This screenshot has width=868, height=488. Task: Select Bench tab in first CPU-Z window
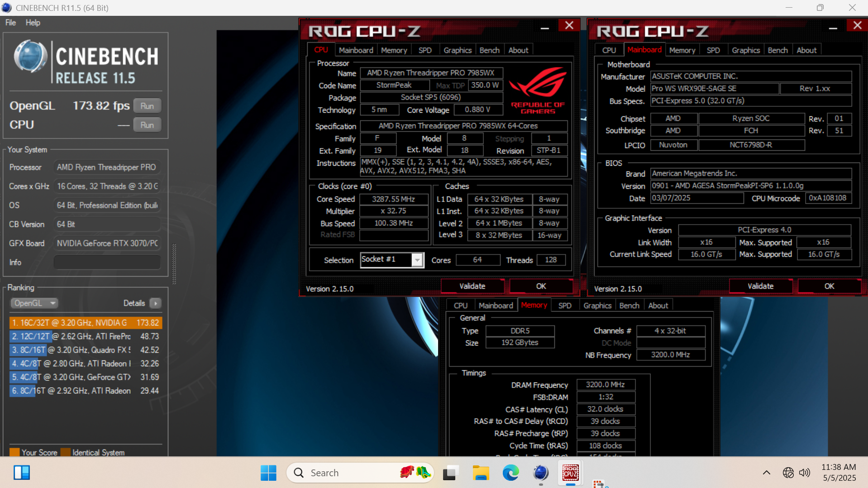(489, 50)
